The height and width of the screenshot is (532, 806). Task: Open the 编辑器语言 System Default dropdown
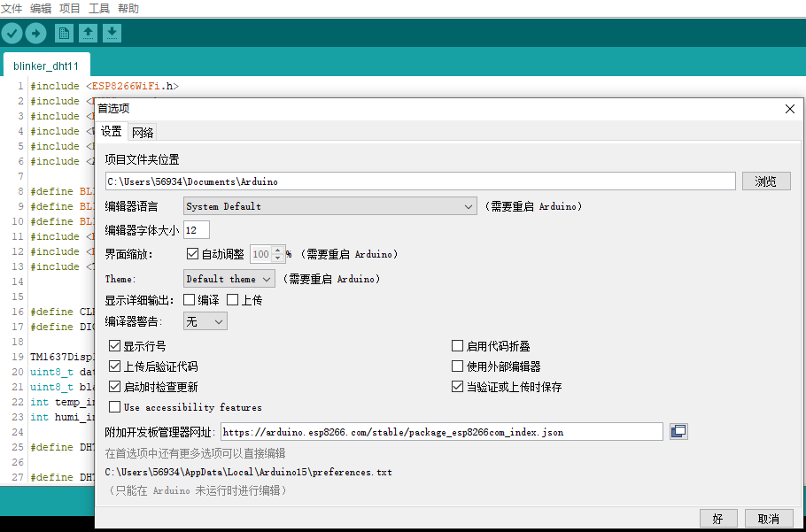point(330,206)
